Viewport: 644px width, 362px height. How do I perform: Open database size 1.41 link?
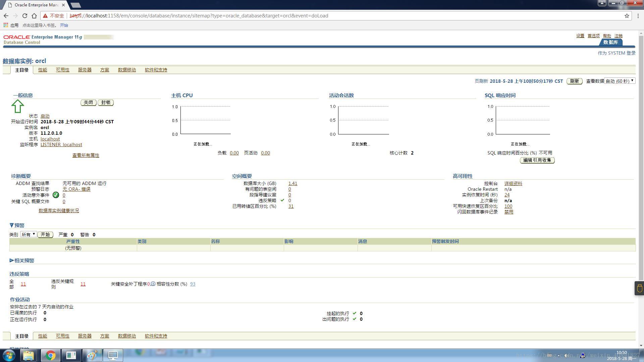[293, 183]
